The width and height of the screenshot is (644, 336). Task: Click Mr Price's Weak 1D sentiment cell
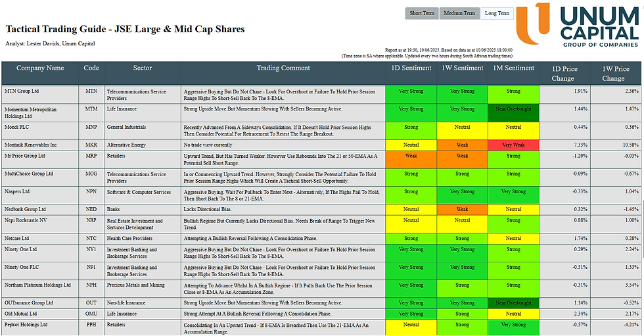pos(411,159)
